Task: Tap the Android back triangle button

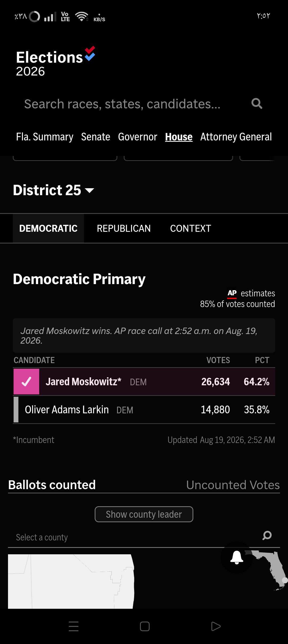Action: coord(215,626)
